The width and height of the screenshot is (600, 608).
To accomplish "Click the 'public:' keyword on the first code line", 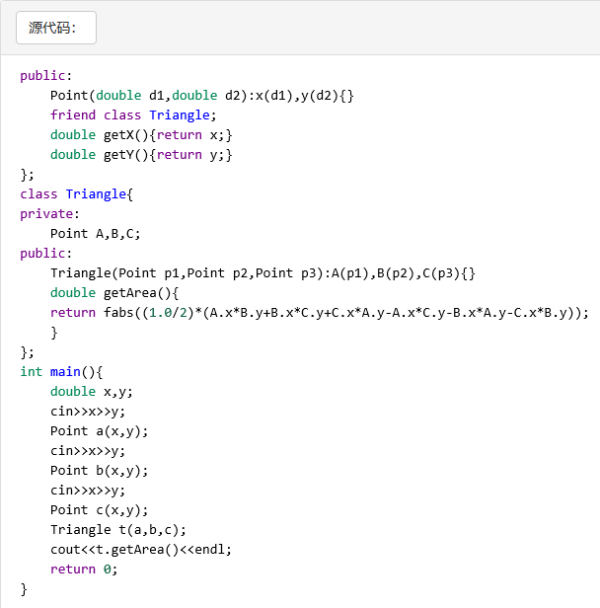I will point(46,76).
